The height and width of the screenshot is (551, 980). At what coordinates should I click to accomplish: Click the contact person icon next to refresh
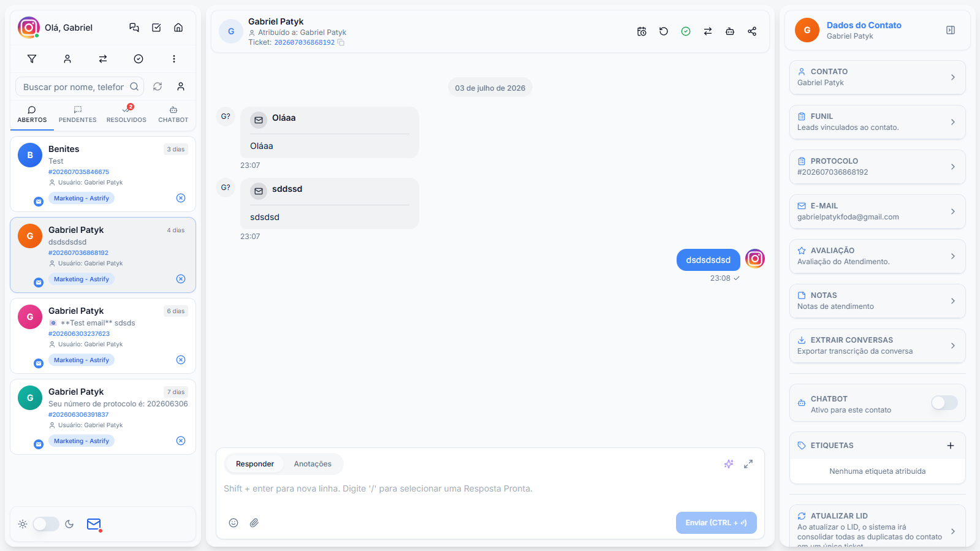click(181, 86)
